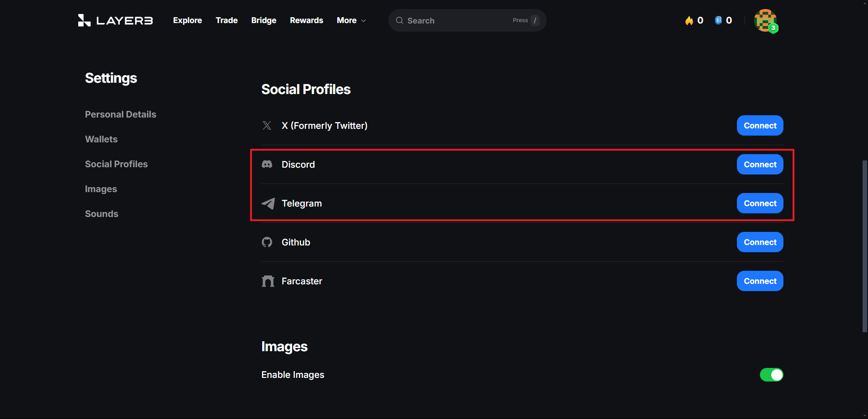Connect the Github account
Screen dimensions: 868x419
click(x=760, y=242)
